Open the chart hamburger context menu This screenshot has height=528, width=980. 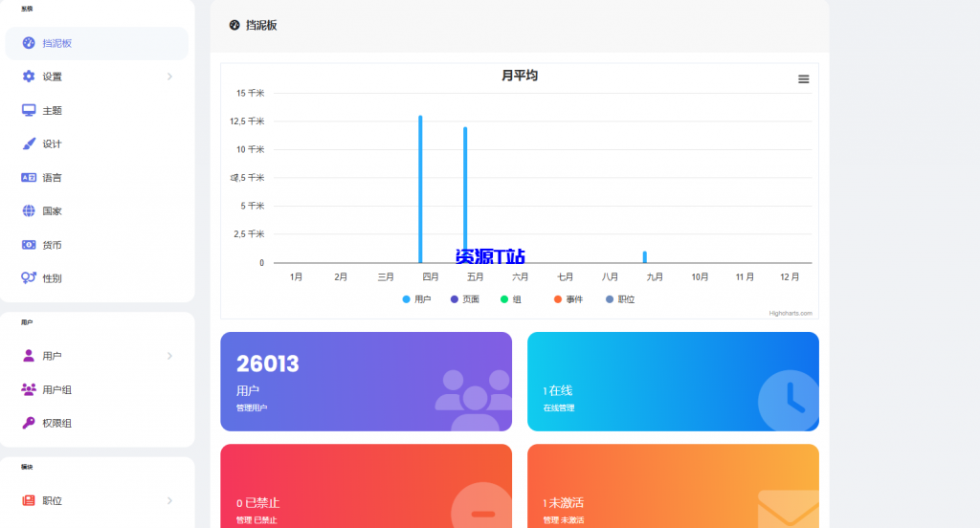click(804, 79)
